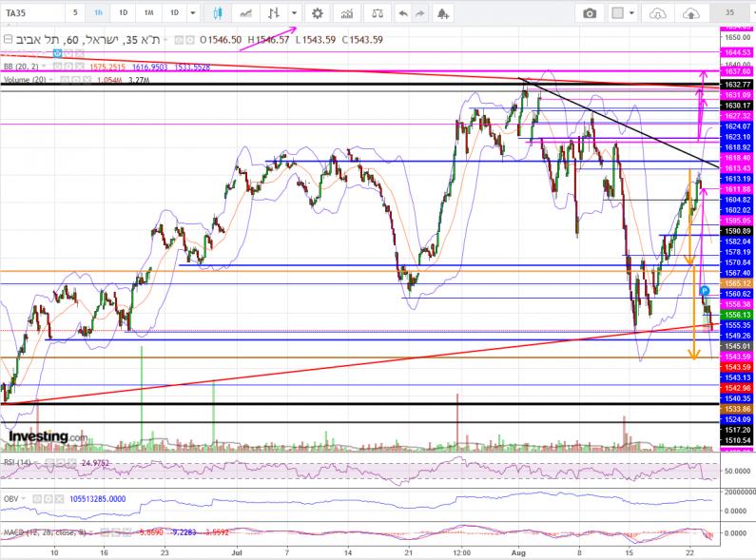Viewport: 756px width, 560px height.
Task: Load a chart layout from the cloud
Action: click(x=658, y=13)
